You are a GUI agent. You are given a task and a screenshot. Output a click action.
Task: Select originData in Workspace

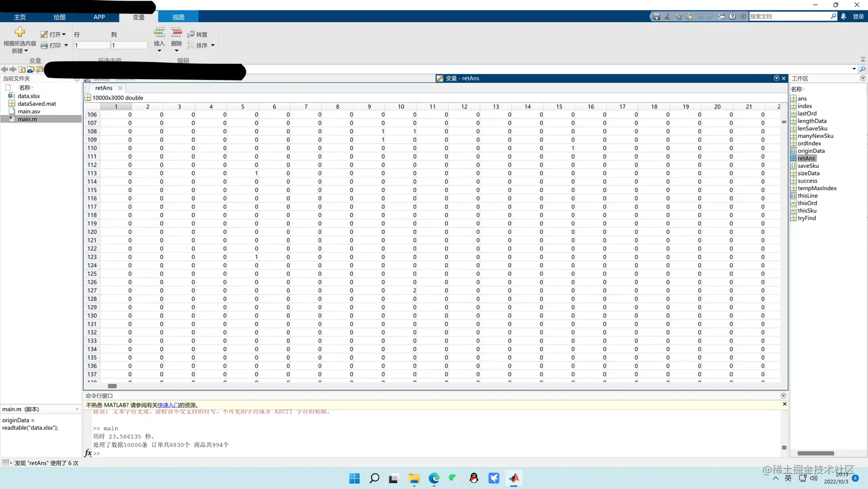coord(811,151)
